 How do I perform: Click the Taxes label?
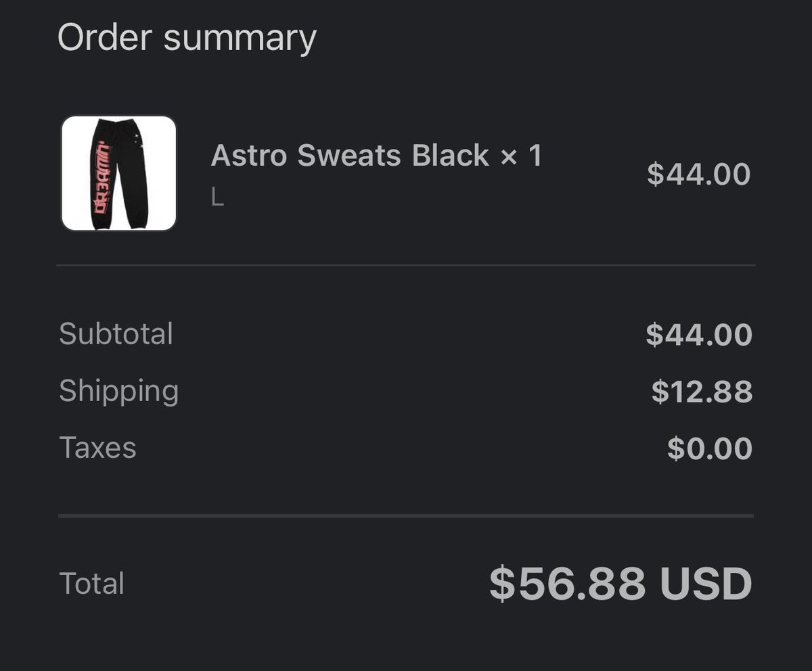97,448
